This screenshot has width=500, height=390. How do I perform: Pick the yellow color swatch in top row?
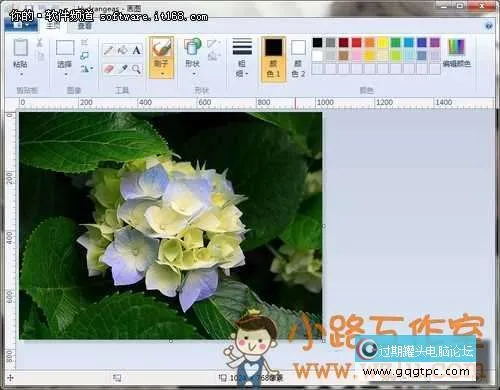pyautogui.click(x=382, y=43)
